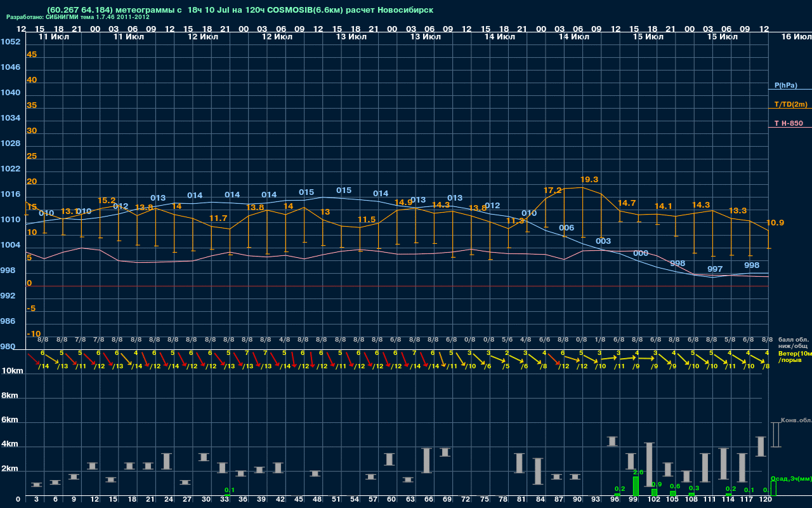The image size is (812, 508).
Task: Click forecast hour 108 on bottom axis
Action: pos(691,500)
